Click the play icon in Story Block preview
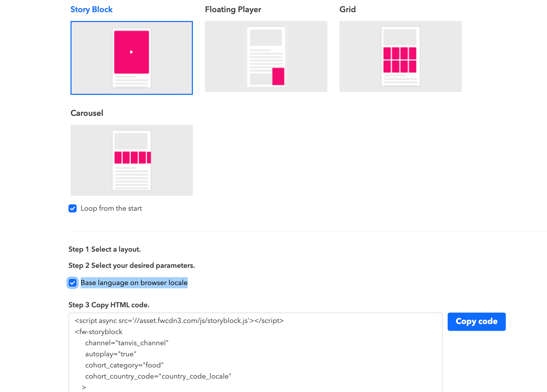Screen dimensions: 547x392 [x=131, y=52]
